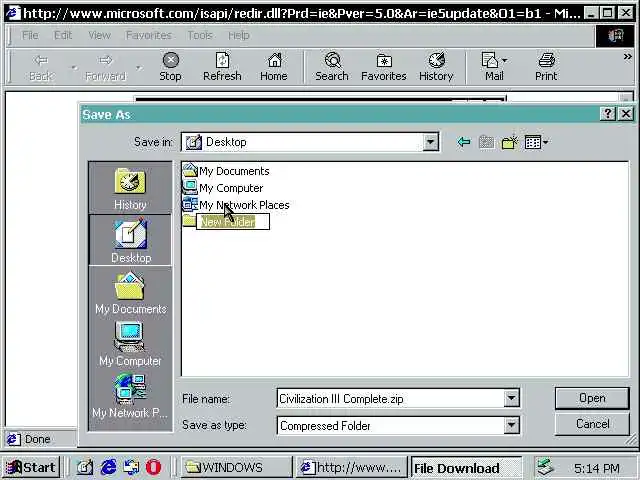
Task: Click the New Folder icon in the list
Action: [x=189, y=220]
